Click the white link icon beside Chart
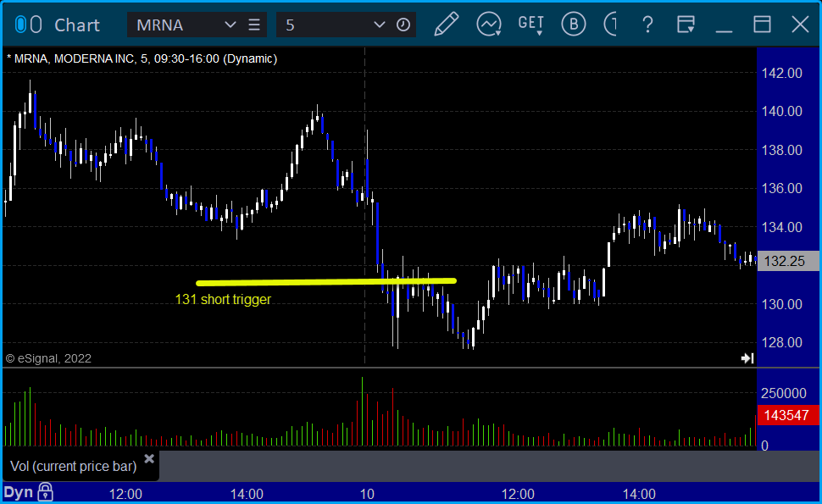 (x=36, y=25)
